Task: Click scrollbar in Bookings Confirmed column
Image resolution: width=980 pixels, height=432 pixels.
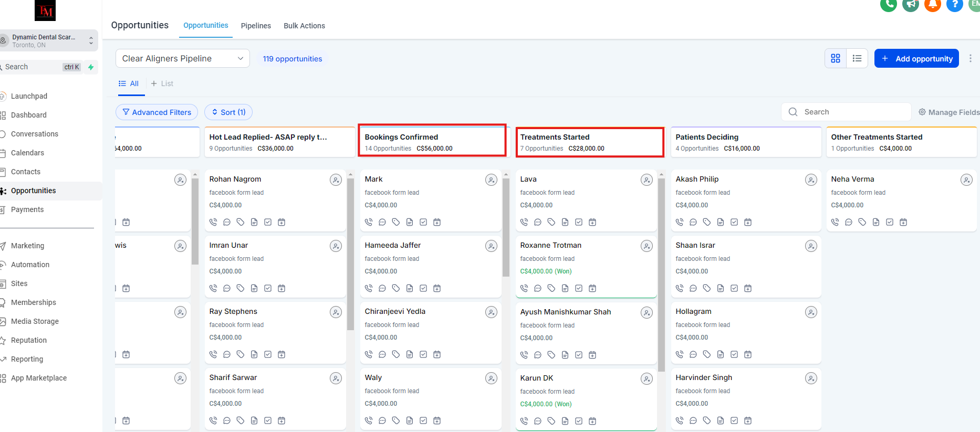Action: (506, 227)
